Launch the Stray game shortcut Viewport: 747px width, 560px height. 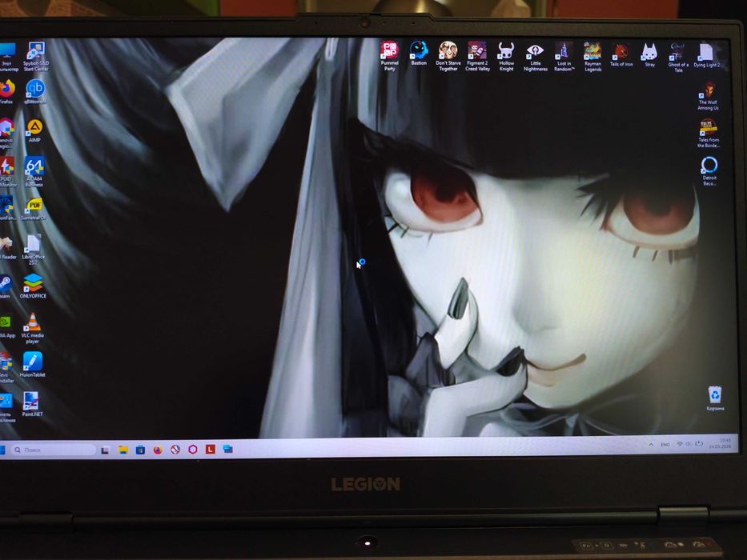649,54
